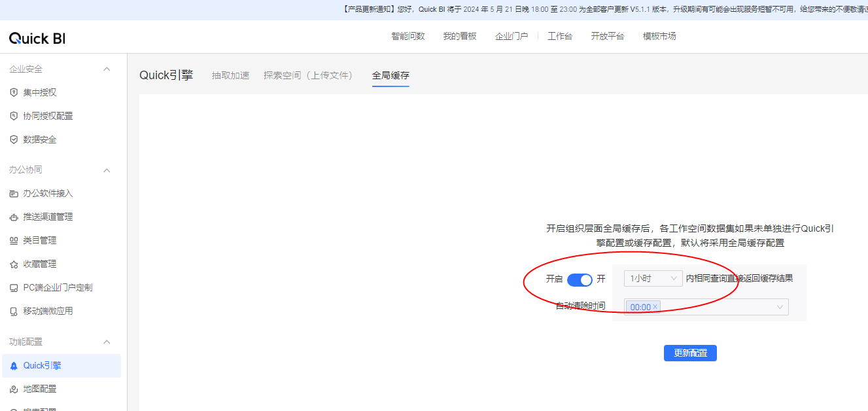This screenshot has height=411, width=868.
Task: Click the shield icon beside 数据安全
Action: click(14, 139)
